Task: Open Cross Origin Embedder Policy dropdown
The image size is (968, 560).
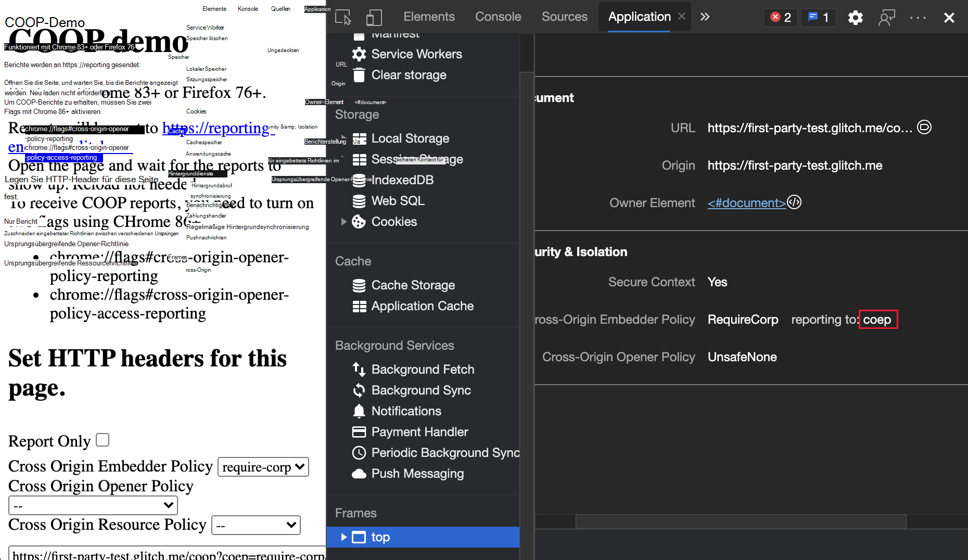Action: (263, 467)
